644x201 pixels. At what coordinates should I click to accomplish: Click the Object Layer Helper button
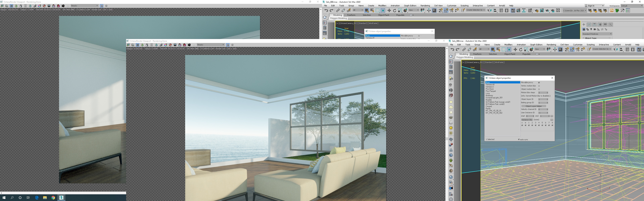coord(533,106)
